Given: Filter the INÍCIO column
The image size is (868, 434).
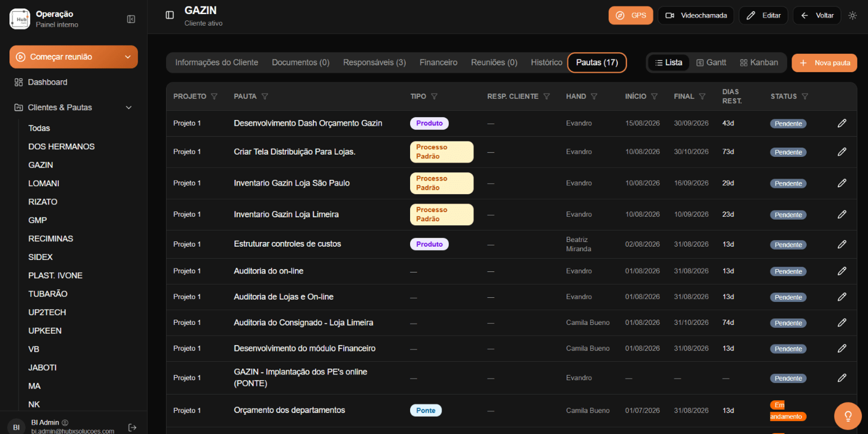Looking at the screenshot, I should (x=654, y=97).
